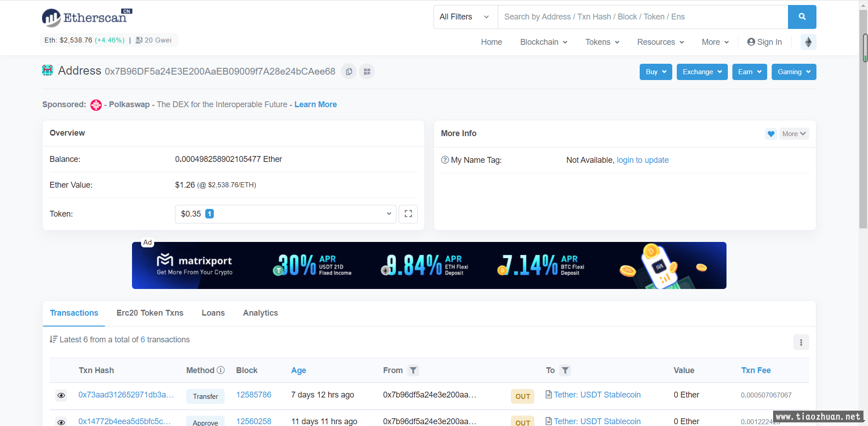Click the 0.000498258902105477 Ether balance value

(228, 159)
